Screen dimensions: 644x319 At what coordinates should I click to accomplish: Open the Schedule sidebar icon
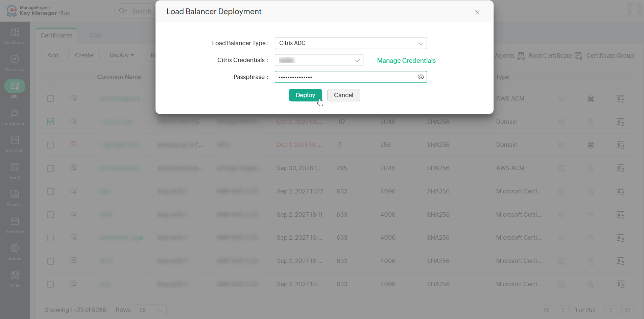click(15, 221)
